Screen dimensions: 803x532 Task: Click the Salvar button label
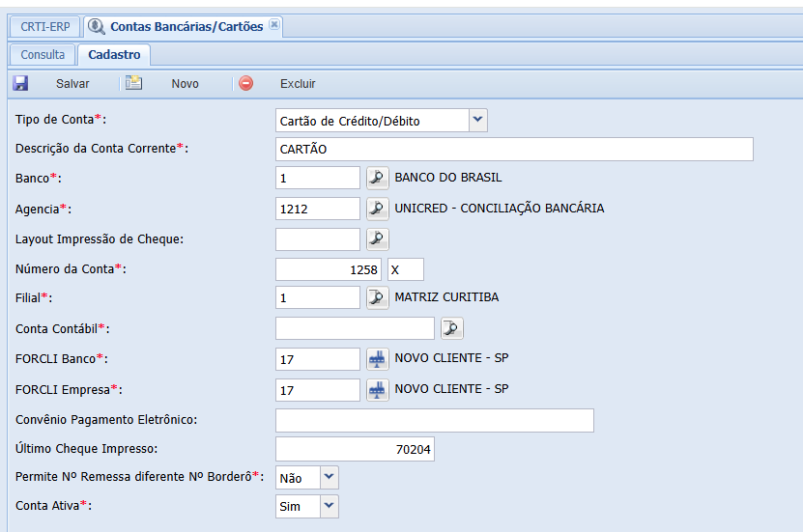(x=72, y=84)
